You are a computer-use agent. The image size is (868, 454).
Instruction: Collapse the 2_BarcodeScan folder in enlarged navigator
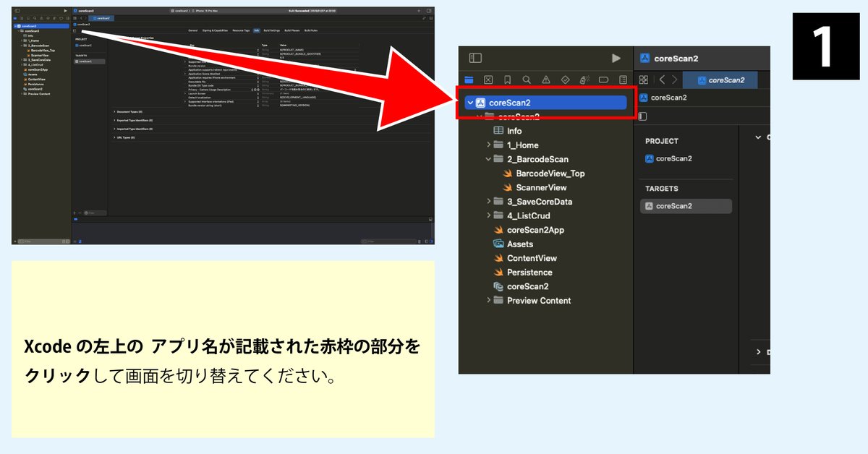(489, 159)
